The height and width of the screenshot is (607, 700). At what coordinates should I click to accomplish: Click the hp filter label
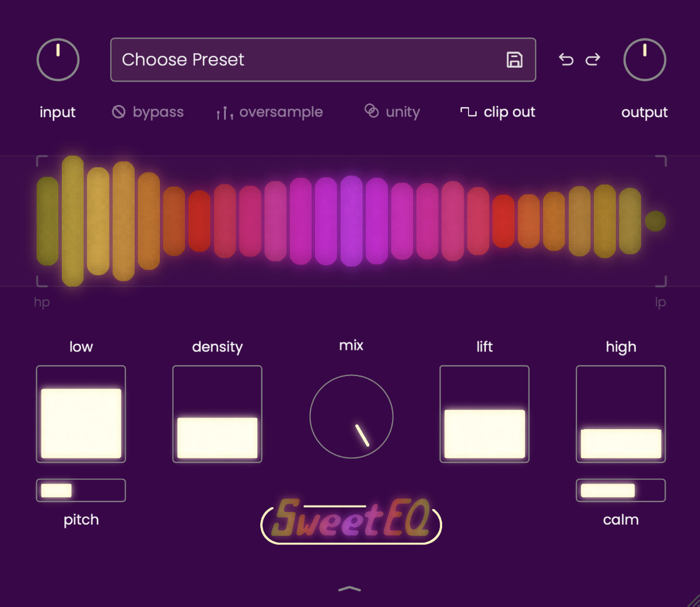pyautogui.click(x=42, y=302)
